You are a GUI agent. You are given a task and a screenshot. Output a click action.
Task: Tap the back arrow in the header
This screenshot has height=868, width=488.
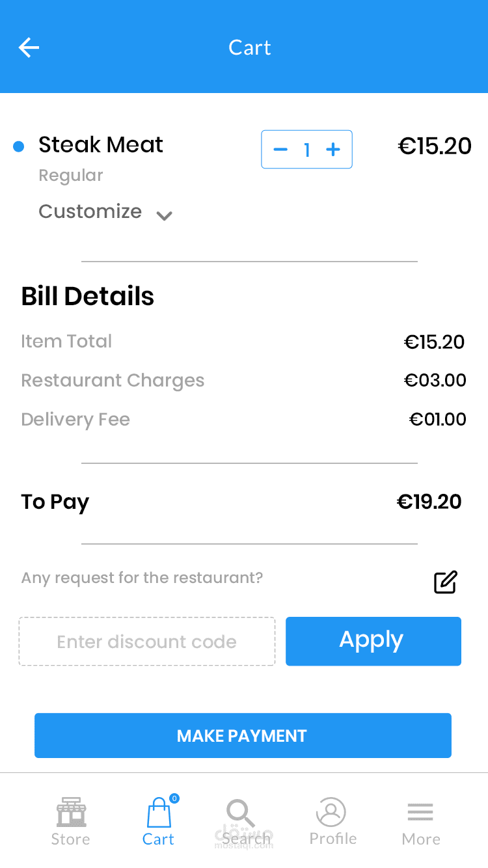[29, 47]
